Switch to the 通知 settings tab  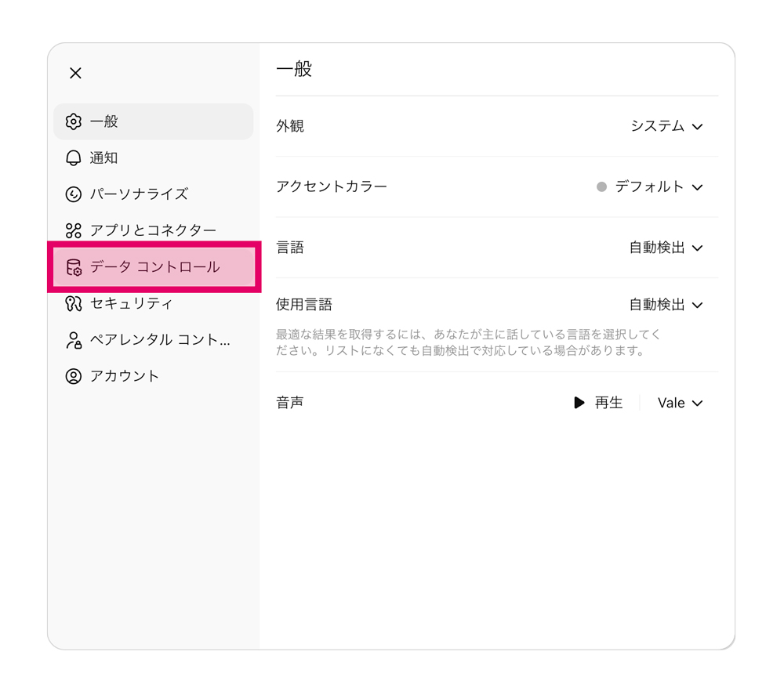click(103, 158)
